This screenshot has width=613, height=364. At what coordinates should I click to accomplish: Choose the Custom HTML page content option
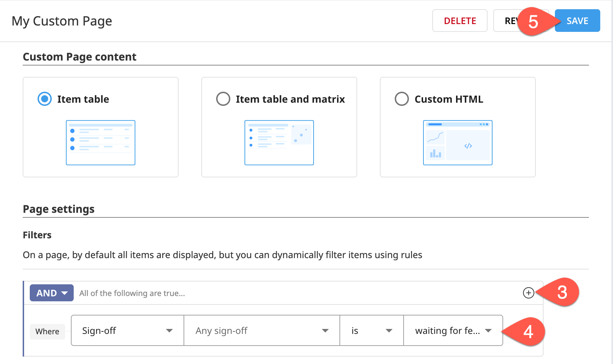(401, 99)
